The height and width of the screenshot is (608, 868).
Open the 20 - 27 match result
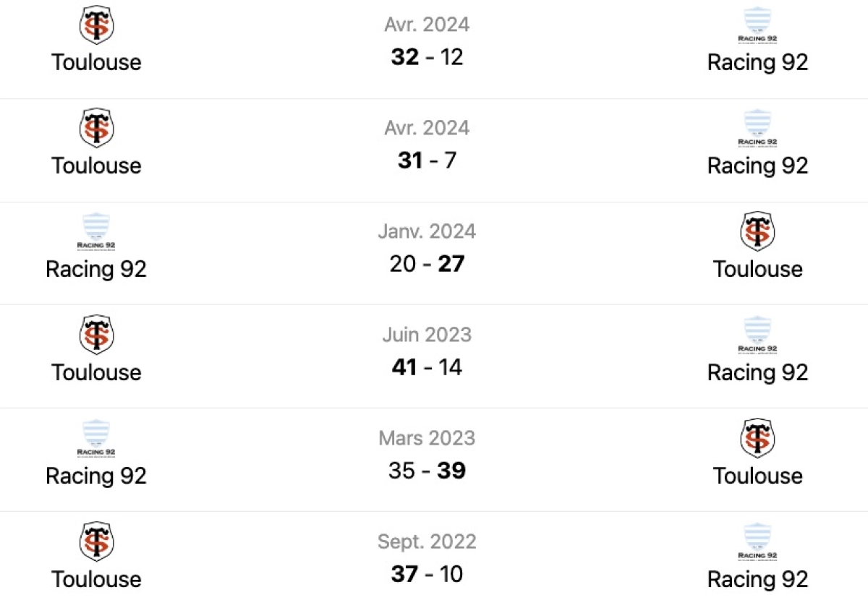click(427, 264)
